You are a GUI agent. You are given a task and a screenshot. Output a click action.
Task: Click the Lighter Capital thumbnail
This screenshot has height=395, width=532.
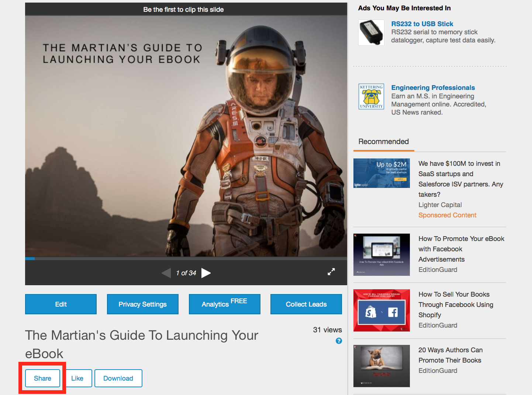(x=381, y=173)
